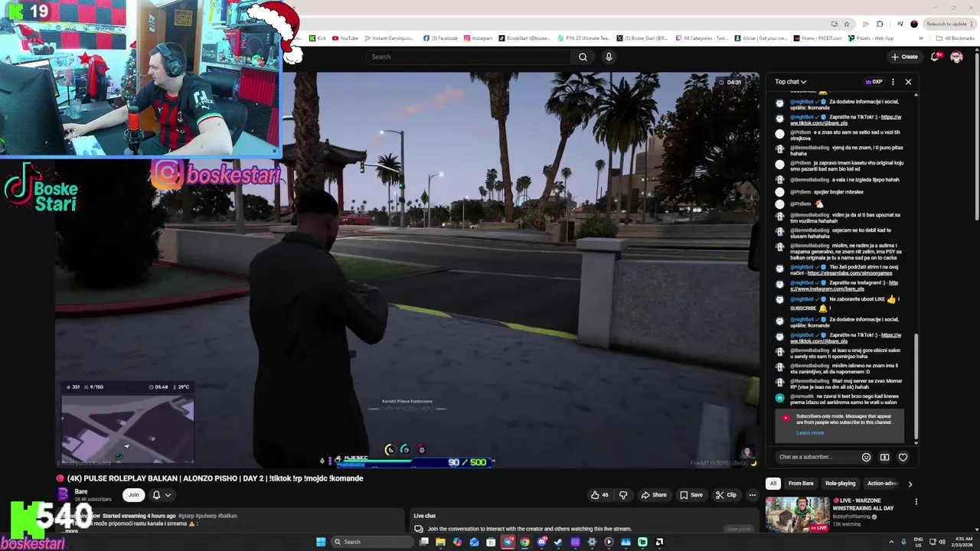Click Learn more in subscribers-only notice

coord(810,433)
